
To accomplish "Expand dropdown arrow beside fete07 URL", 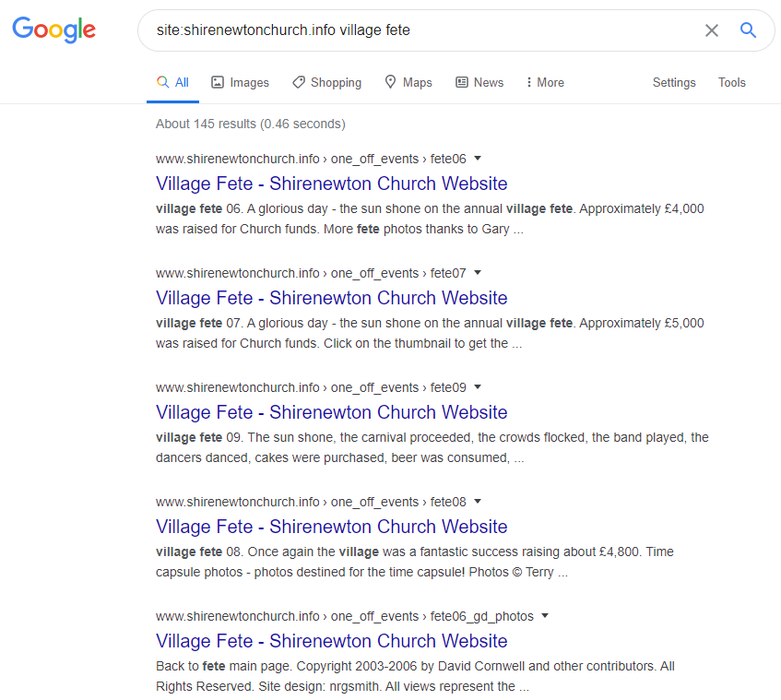I will 478,272.
